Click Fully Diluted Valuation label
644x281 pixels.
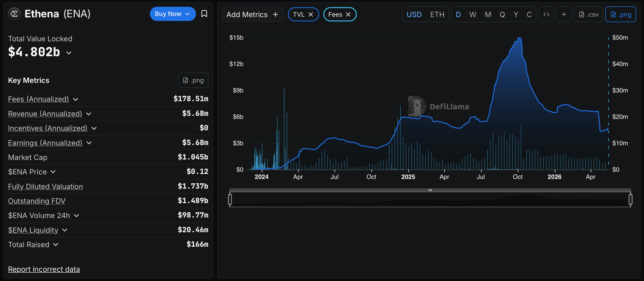coord(45,186)
